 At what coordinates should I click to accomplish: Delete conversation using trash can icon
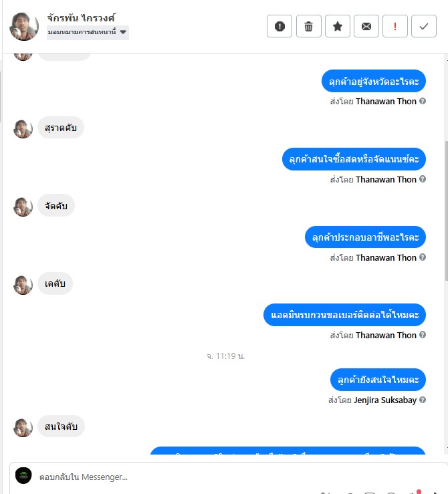(308, 26)
